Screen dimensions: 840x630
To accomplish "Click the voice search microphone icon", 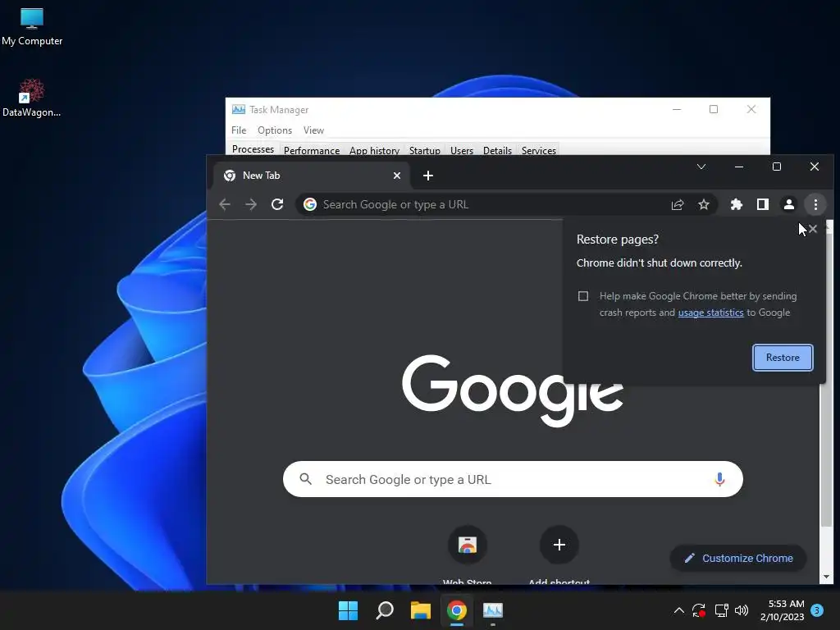I will click(x=719, y=479).
